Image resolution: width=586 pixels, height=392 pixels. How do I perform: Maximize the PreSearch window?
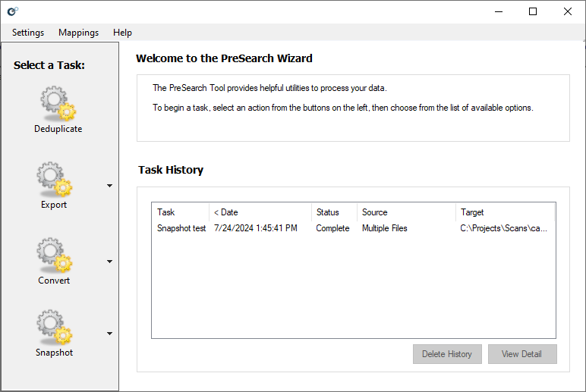click(x=533, y=11)
